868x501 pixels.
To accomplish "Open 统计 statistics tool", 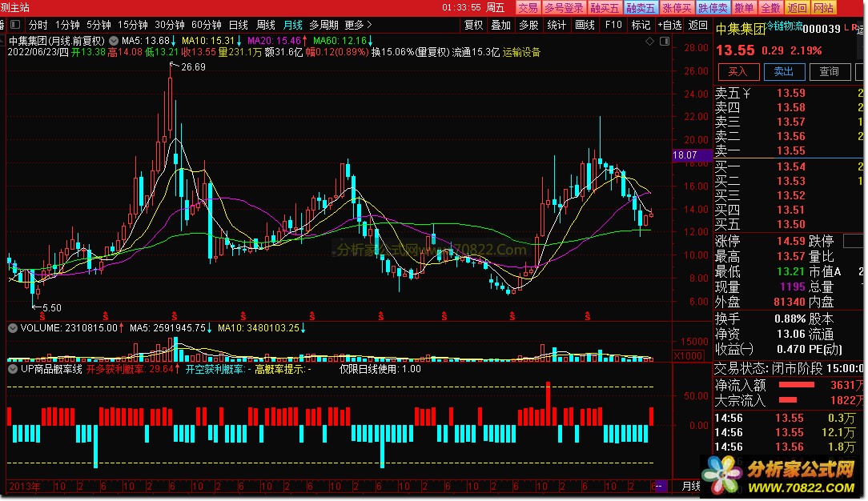I will coord(557,25).
